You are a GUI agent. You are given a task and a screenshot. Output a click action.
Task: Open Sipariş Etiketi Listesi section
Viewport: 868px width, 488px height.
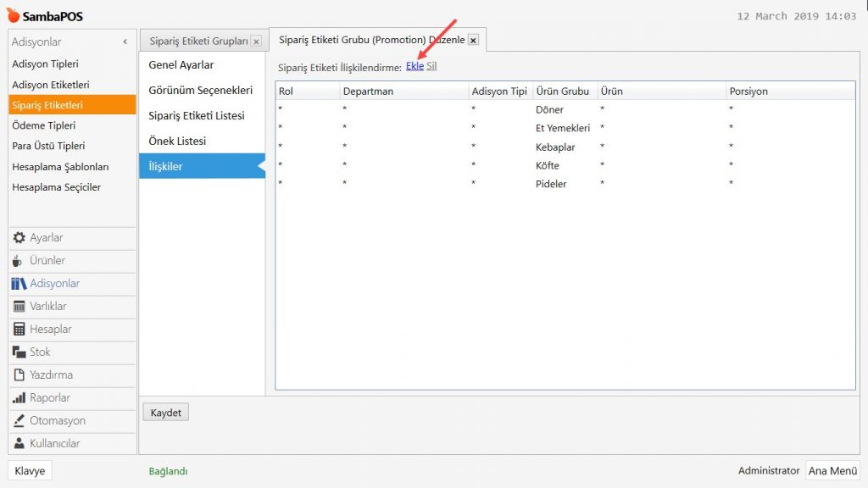click(197, 116)
